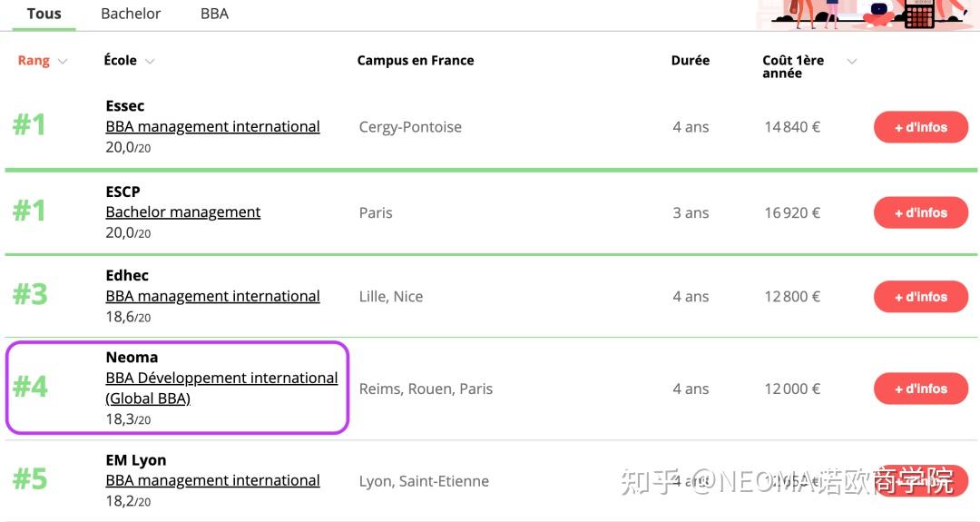Open Coût 1ère année sort chevron
Viewport: 980px width, 522px height.
[851, 61]
